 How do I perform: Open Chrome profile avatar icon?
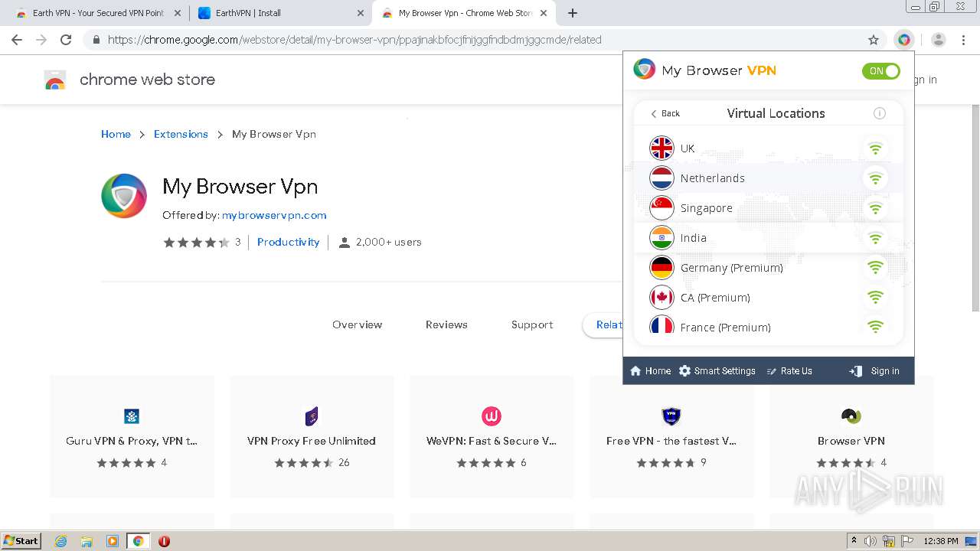tap(939, 40)
